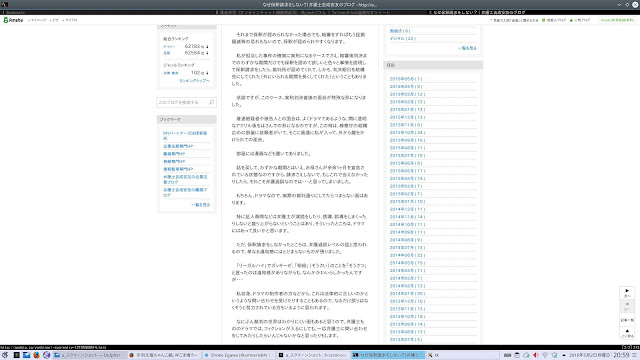The image size is (640, 360).
Task: Go to ランキングトップへ link
Action: (x=194, y=81)
